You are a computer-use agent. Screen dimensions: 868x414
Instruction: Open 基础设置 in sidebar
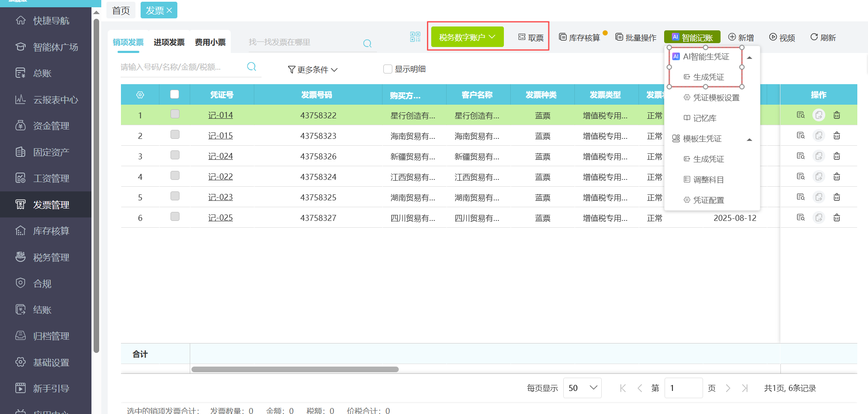point(46,362)
